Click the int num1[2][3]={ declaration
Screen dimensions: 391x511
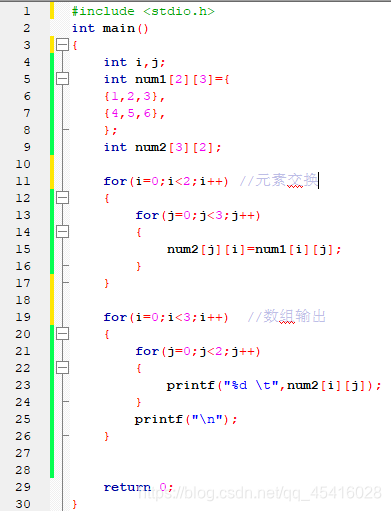pos(166,79)
